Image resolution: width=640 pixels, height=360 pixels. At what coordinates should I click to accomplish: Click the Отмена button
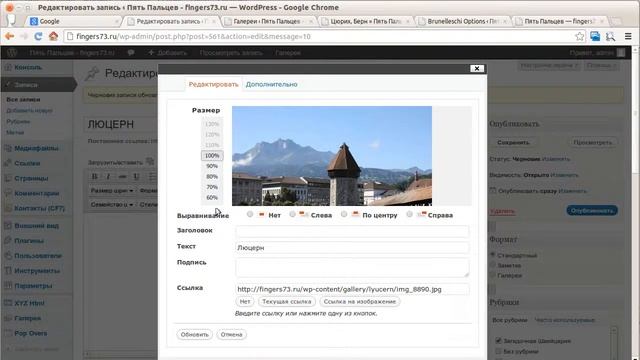point(231,334)
